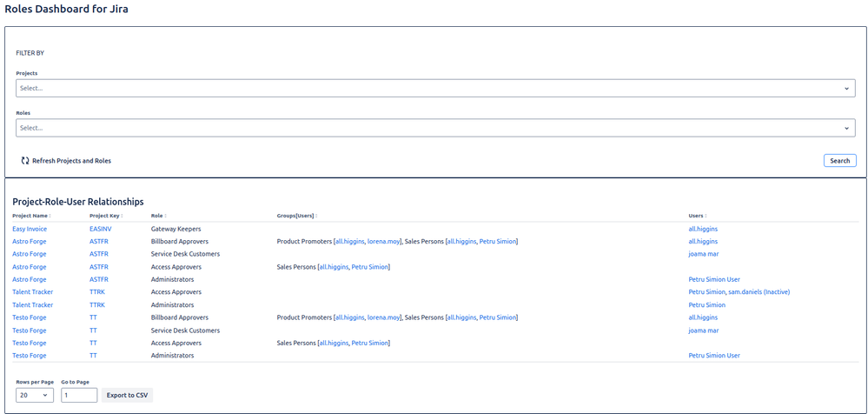Sort by the Groups[Users] column icon
868x414 pixels.
point(316,217)
